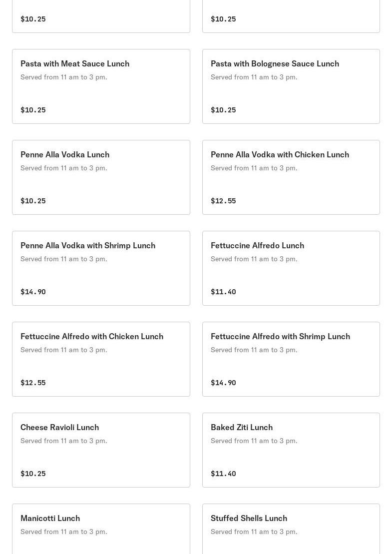Select Pasta with Bolognese Sauce Lunch card
The height and width of the screenshot is (554, 392).
tap(275, 64)
